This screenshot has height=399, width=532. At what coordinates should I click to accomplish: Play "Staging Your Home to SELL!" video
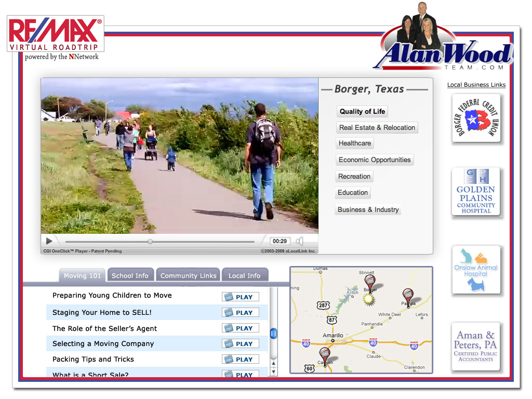pos(240,313)
